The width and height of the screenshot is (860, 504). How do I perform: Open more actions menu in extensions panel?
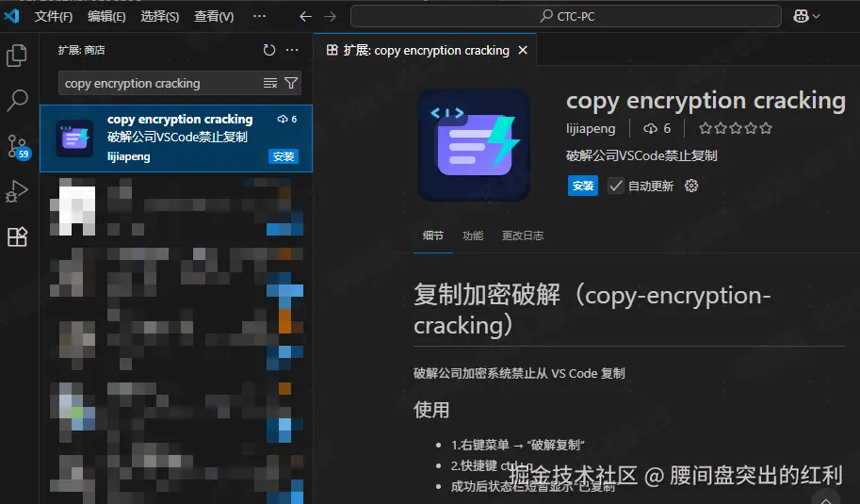tap(292, 50)
